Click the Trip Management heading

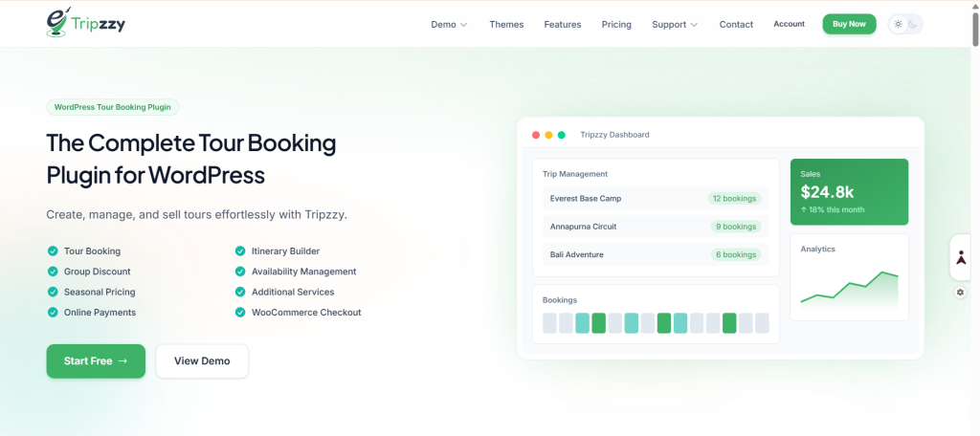click(575, 174)
